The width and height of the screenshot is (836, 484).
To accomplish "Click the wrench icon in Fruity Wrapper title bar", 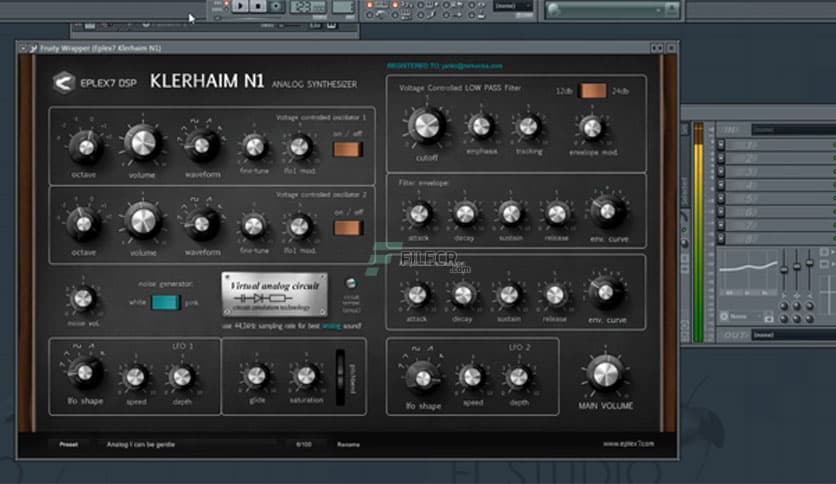I will tap(33, 49).
